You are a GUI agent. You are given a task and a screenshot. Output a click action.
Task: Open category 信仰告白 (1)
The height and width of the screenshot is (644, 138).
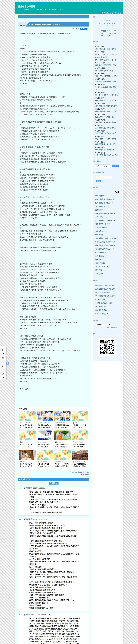(100, 196)
